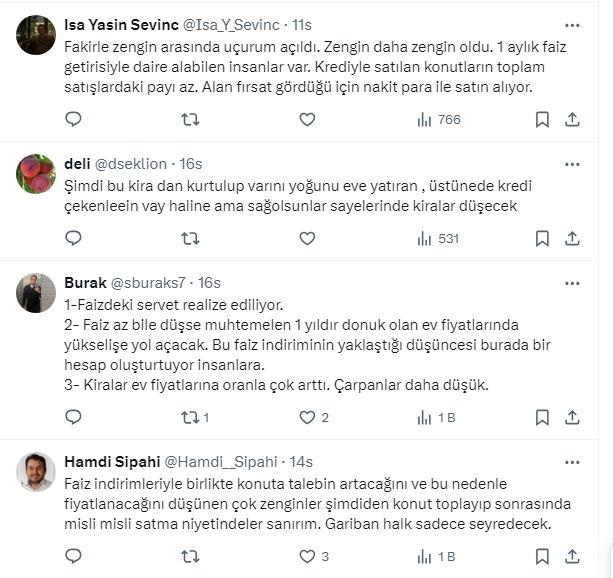Open Burak's display name profile link
613x578 pixels.
click(85, 281)
